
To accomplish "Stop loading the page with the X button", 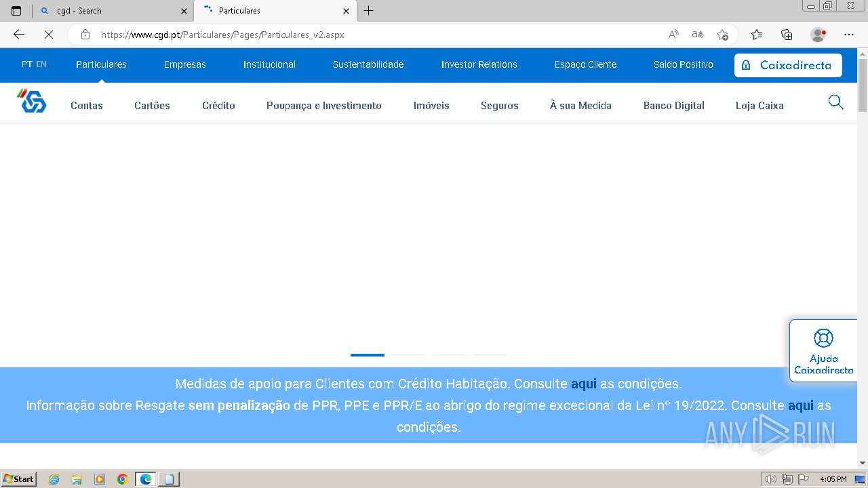I will pos(48,35).
